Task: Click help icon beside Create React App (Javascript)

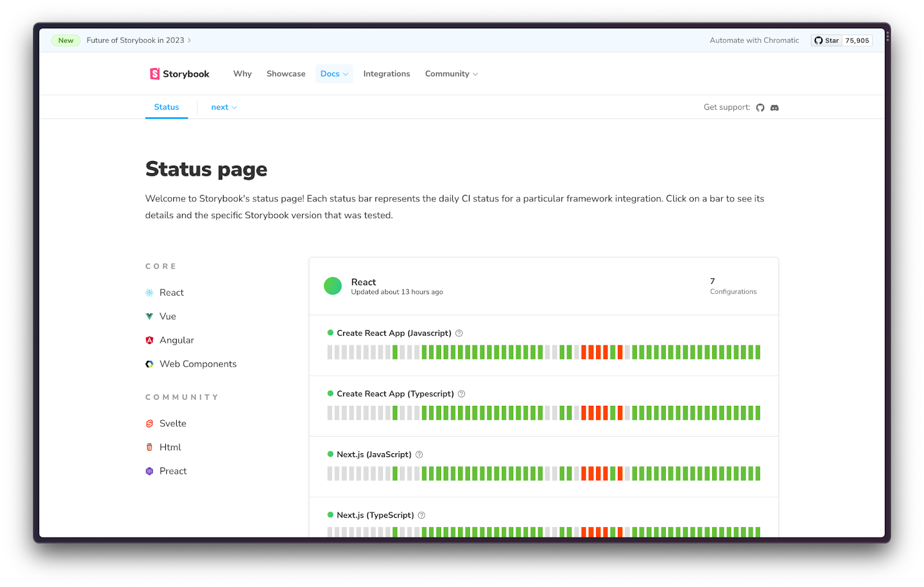Action: pyautogui.click(x=459, y=333)
